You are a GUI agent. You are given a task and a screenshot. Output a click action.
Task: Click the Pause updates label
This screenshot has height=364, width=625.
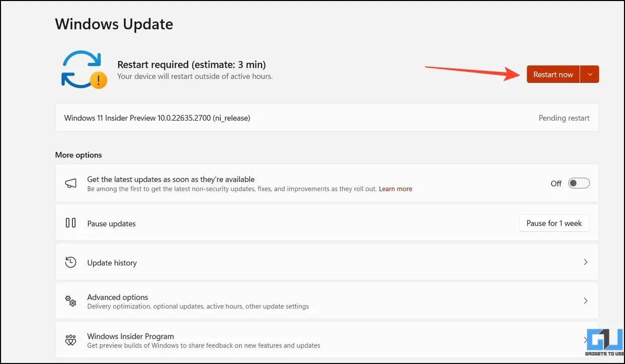pos(112,224)
